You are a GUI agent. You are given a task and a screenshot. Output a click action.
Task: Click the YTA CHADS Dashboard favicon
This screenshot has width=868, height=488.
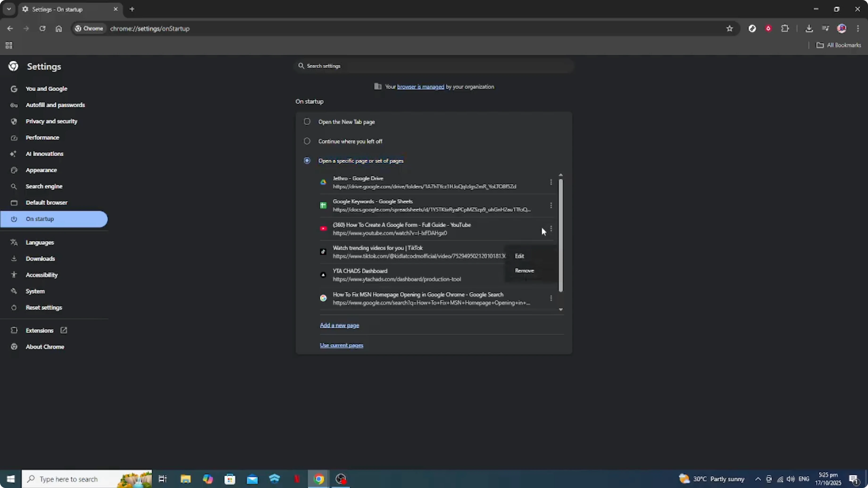point(323,275)
